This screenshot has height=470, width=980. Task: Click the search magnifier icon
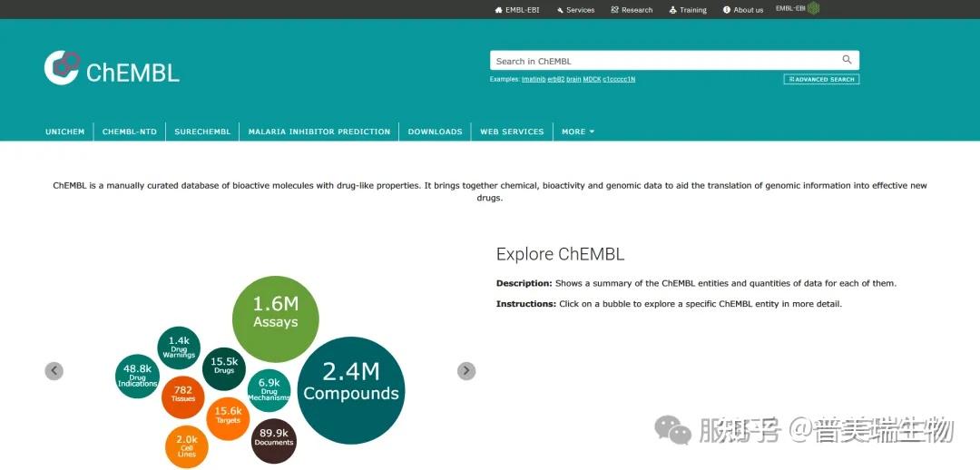(847, 60)
